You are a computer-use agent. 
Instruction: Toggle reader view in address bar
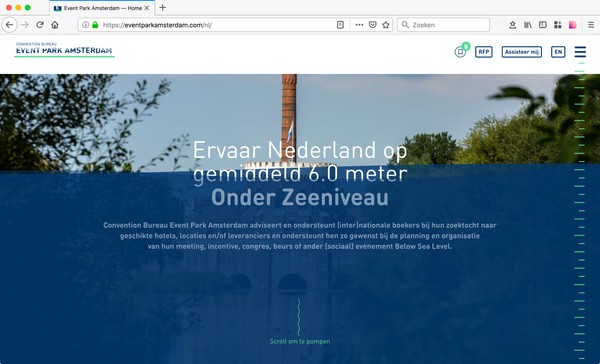pos(340,25)
